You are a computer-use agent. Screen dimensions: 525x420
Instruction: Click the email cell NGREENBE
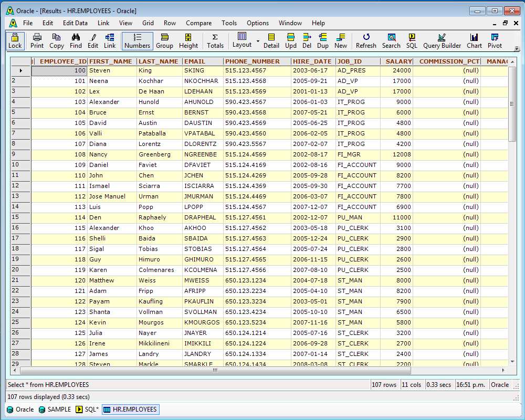click(x=203, y=154)
